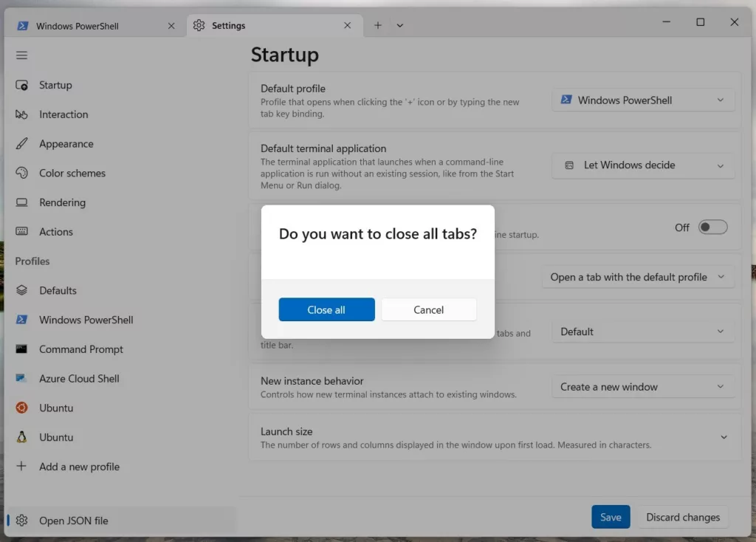Close the Settings tab
The image size is (756, 542).
(348, 26)
